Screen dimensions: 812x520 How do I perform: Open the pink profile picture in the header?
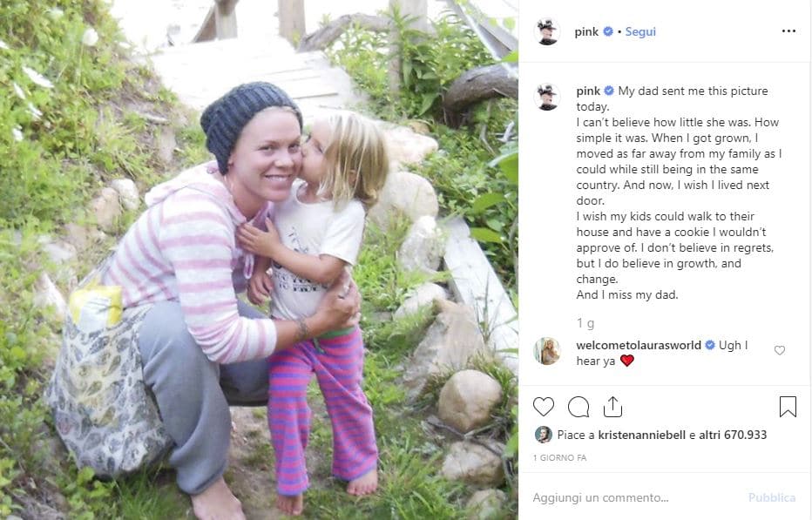pyautogui.click(x=546, y=31)
